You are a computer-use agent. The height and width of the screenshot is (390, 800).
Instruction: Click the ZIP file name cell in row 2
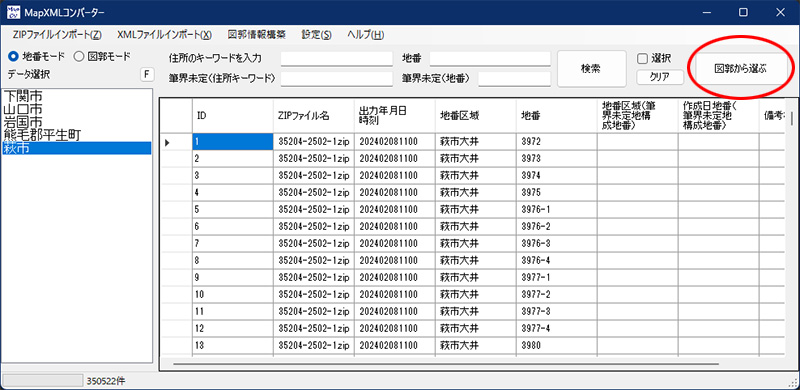[x=314, y=159]
